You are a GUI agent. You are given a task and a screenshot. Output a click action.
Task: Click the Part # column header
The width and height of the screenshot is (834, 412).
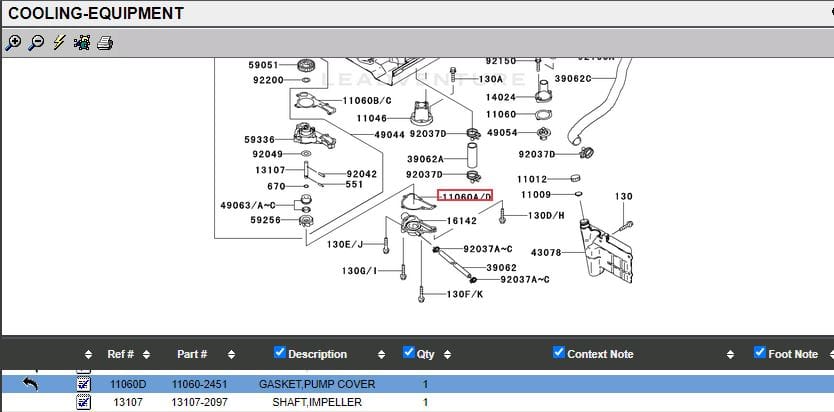pyautogui.click(x=192, y=354)
